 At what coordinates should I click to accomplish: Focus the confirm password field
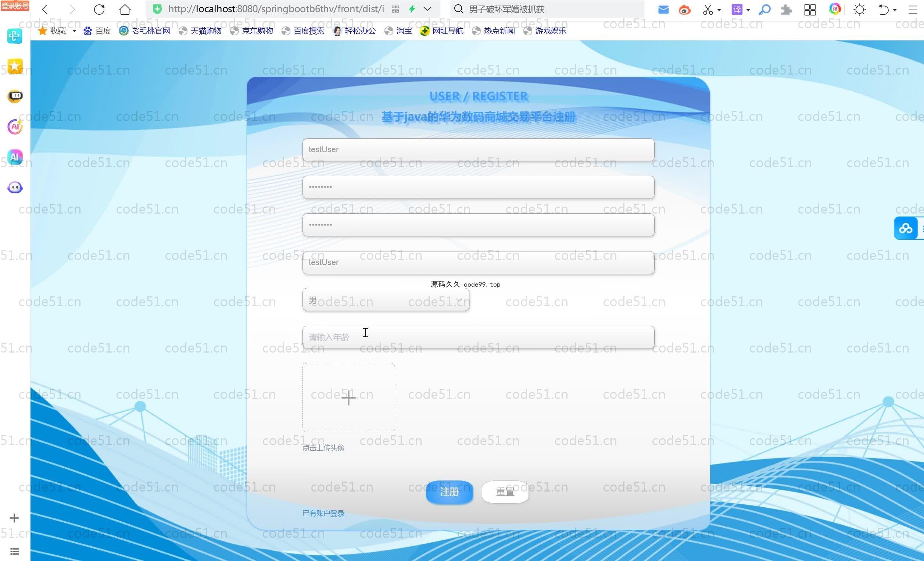coord(478,225)
